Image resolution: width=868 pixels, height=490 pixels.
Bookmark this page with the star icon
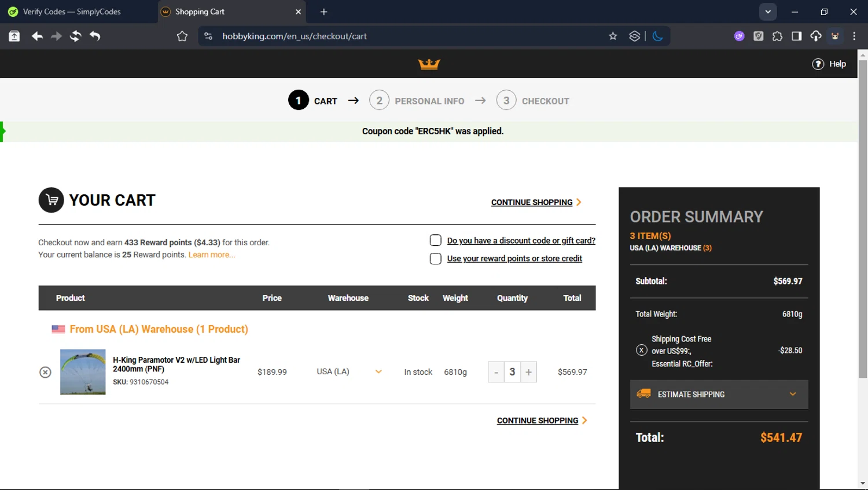613,36
